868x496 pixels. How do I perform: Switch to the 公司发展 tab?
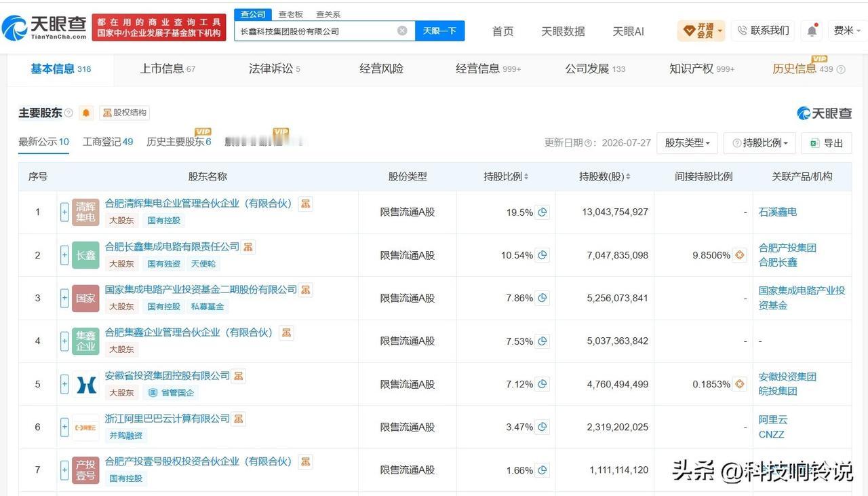click(595, 69)
